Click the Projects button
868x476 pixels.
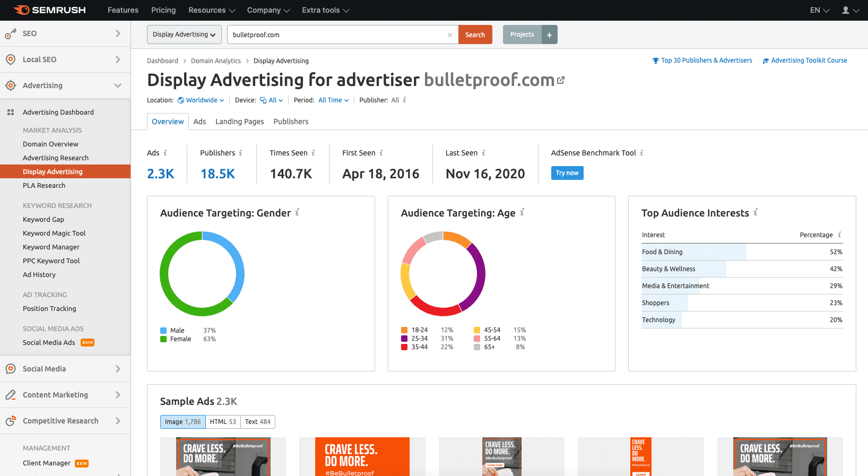tap(523, 34)
